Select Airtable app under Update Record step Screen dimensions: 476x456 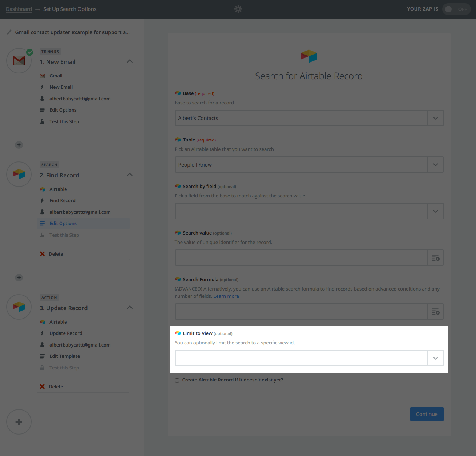(58, 322)
